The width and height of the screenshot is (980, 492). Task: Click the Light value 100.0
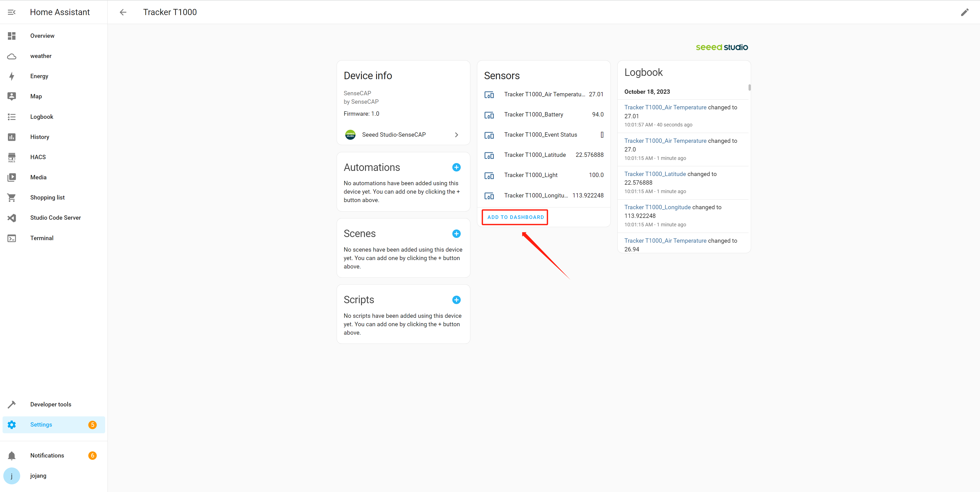(596, 175)
